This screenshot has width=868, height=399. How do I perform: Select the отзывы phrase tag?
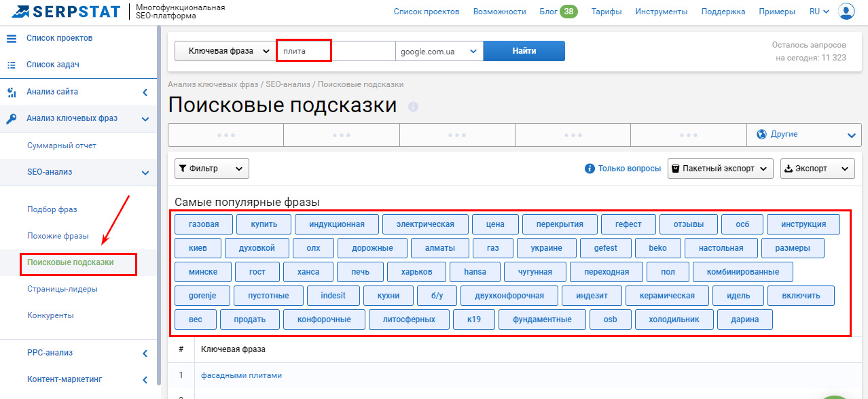(x=688, y=224)
